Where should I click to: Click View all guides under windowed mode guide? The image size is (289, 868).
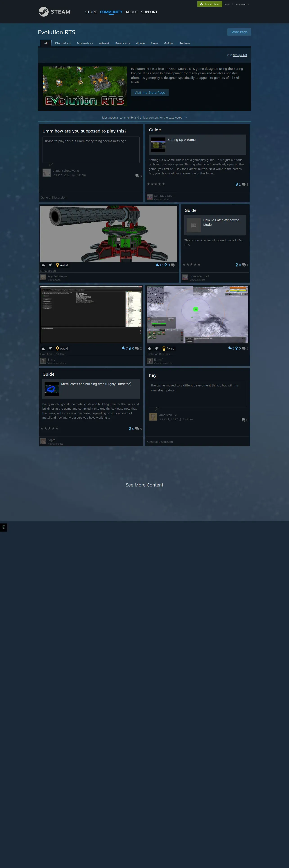197,280
